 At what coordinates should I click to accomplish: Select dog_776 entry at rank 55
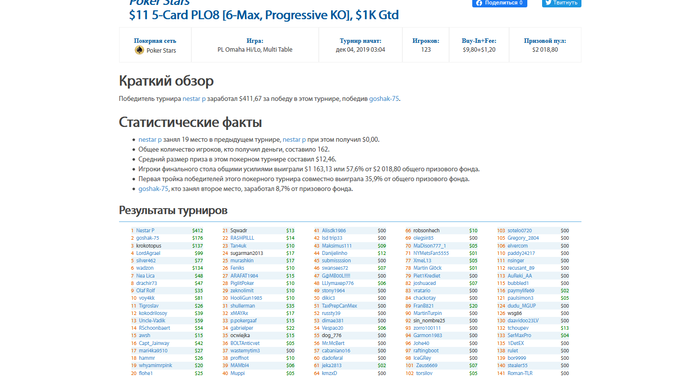coord(332,335)
